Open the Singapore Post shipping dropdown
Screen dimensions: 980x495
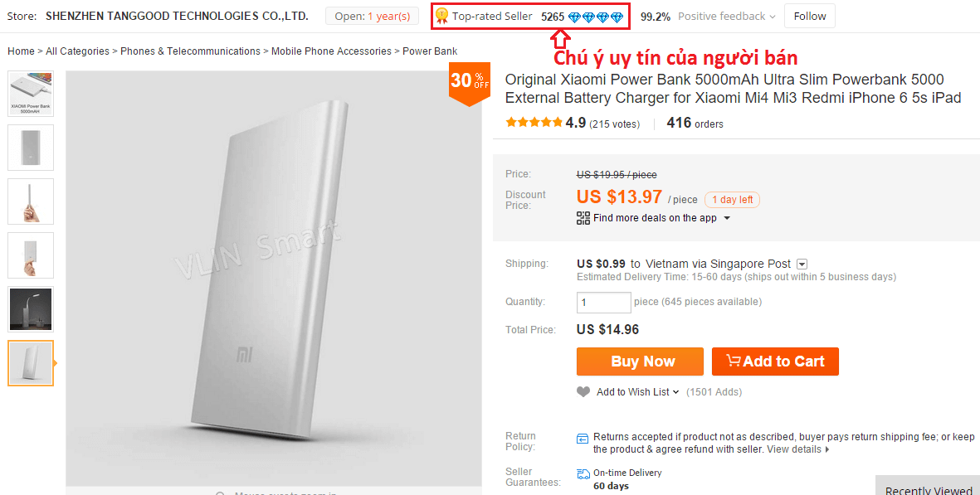click(802, 264)
